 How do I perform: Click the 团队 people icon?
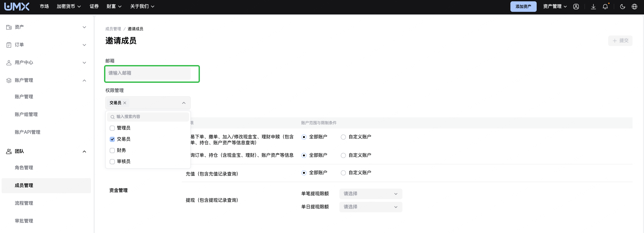(9, 151)
